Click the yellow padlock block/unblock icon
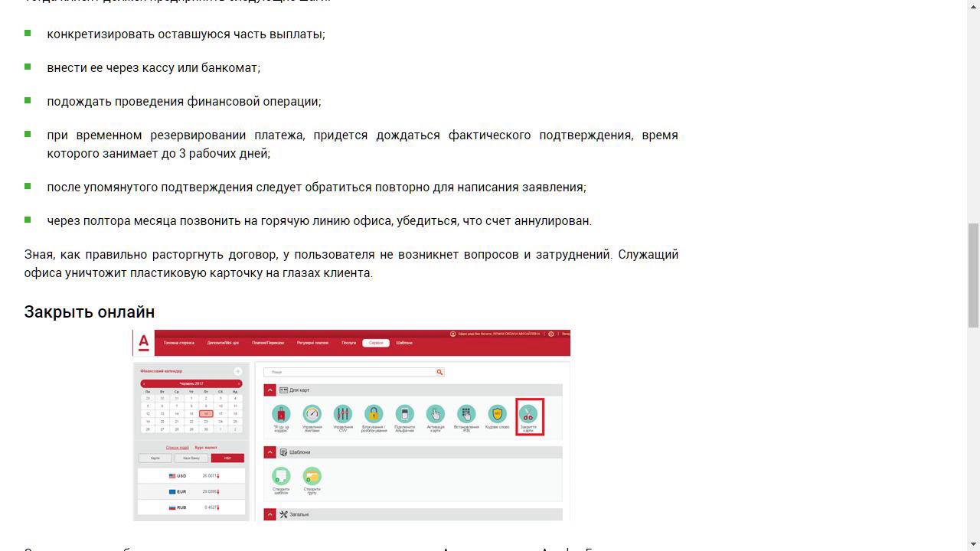 pos(374,414)
